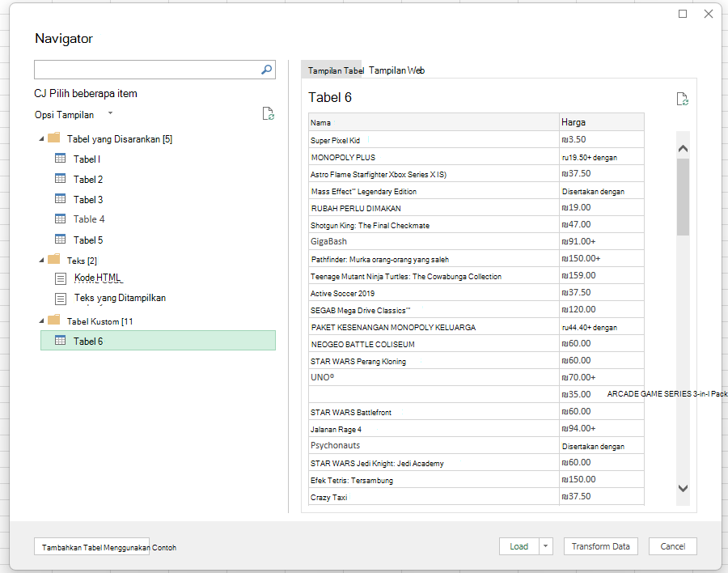The image size is (728, 573).
Task: Click the preview scrollbar down arrow
Action: coord(683,488)
